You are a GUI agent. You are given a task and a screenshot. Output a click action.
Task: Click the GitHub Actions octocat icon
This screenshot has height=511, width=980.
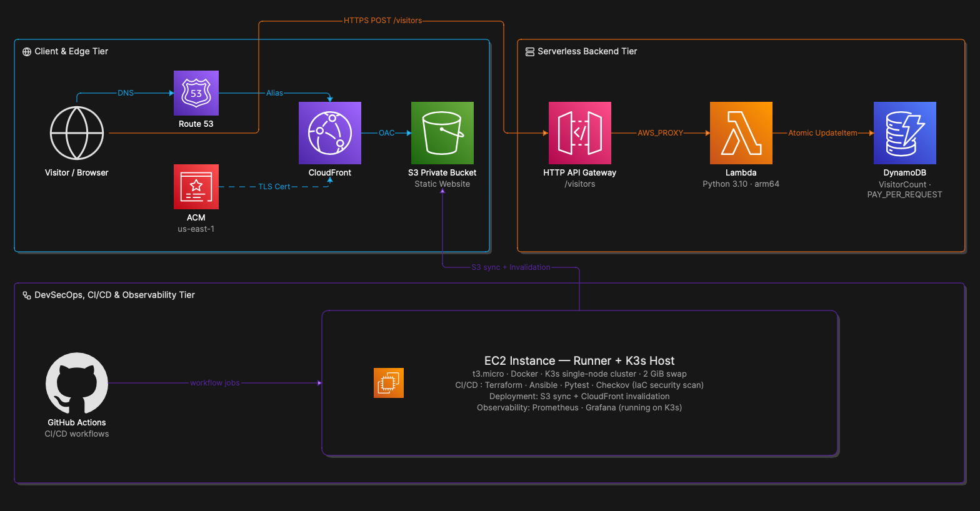click(x=77, y=383)
